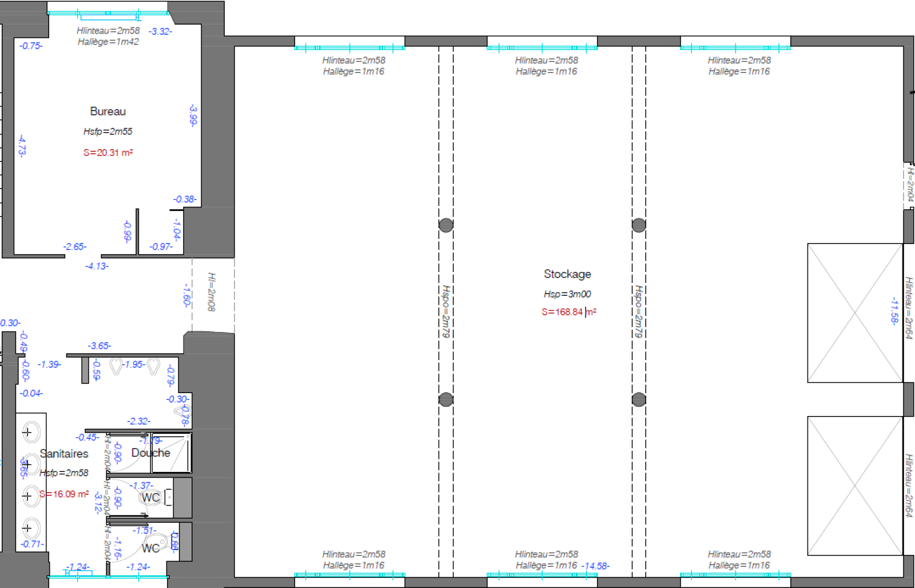Click the shower tray symbol in Douche

[172, 453]
